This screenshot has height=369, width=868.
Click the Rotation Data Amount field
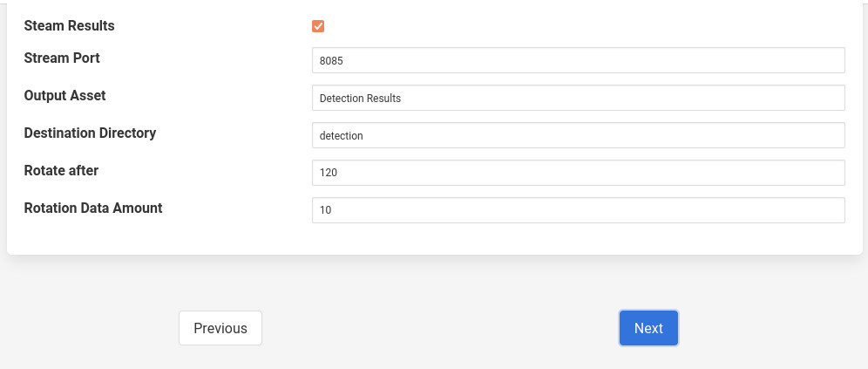click(x=578, y=210)
